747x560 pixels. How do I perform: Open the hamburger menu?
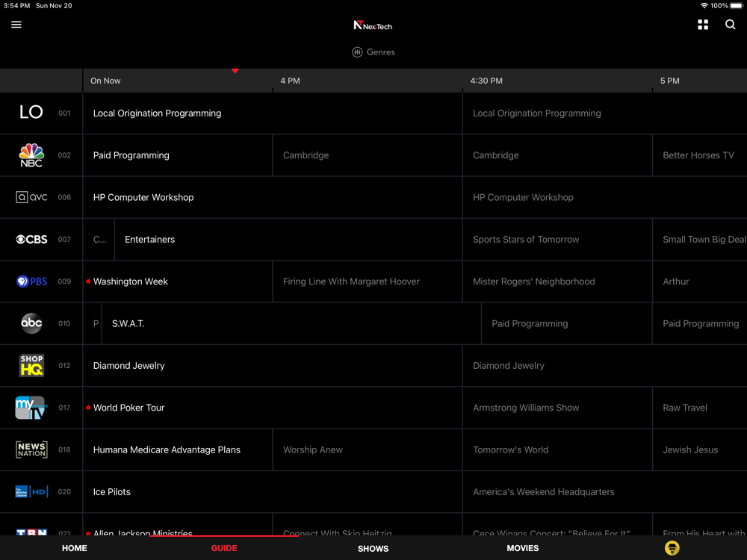[x=16, y=25]
